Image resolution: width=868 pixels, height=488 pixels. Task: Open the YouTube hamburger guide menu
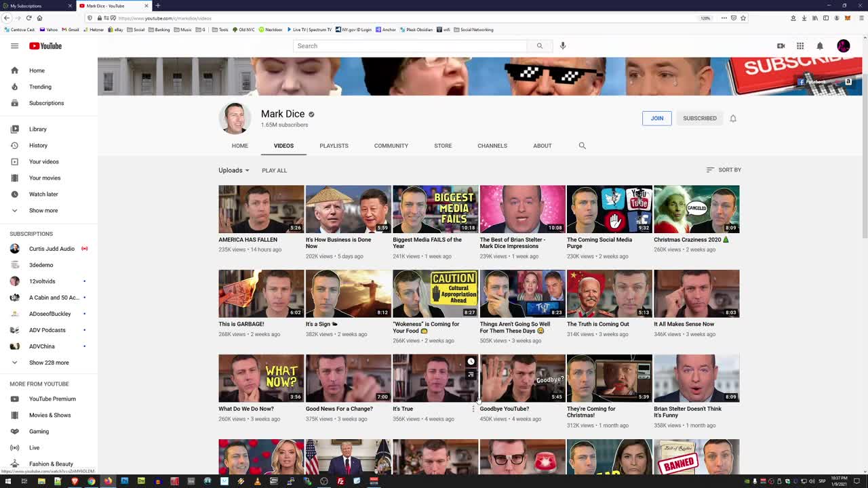[x=14, y=46]
